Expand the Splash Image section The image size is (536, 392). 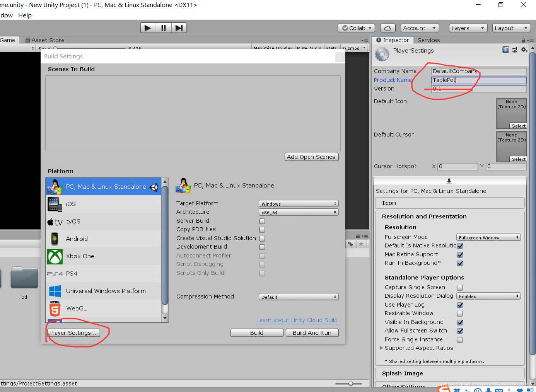point(450,373)
